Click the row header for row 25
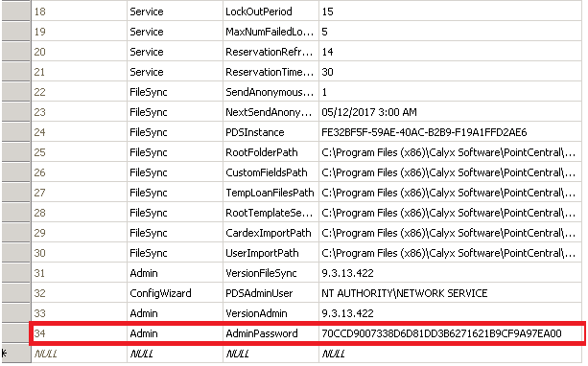 (x=15, y=152)
